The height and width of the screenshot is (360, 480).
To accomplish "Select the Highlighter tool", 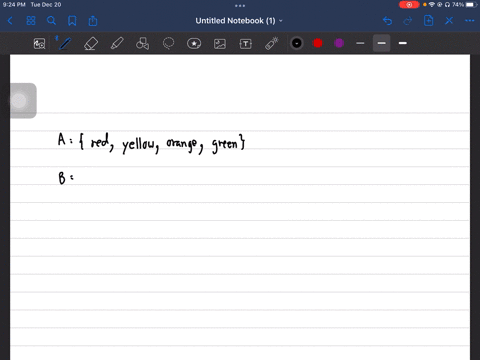I will [117, 43].
